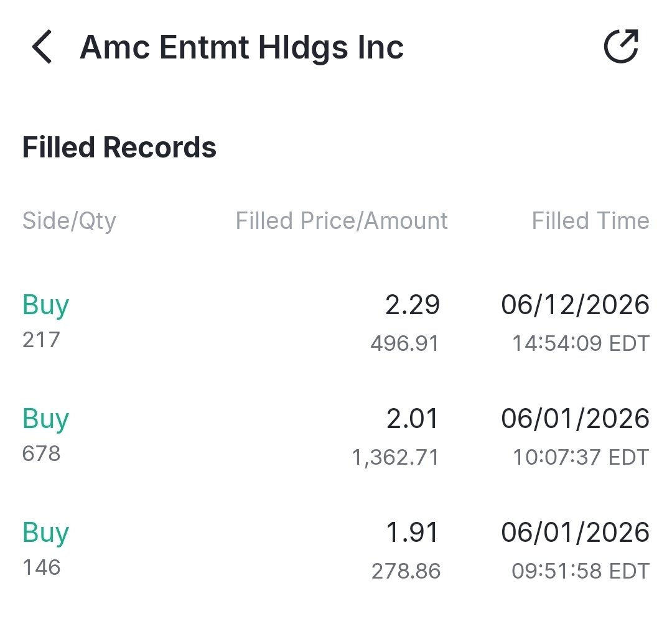The width and height of the screenshot is (672, 619).
Task: Click the 2.29 filled price
Action: 413,305
